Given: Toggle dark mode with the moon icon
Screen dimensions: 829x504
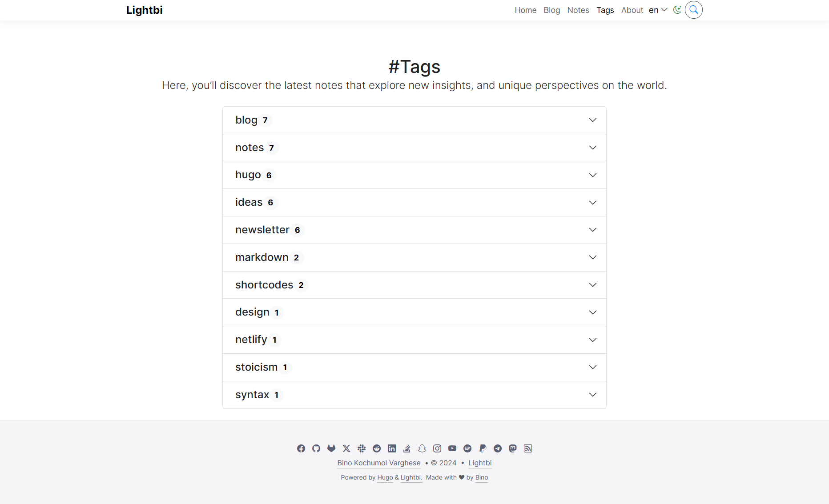Looking at the screenshot, I should tap(677, 10).
